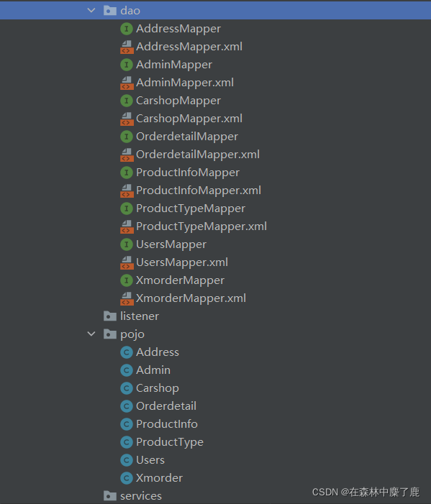
Task: Select ProductTypeMapper interface
Action: point(191,209)
